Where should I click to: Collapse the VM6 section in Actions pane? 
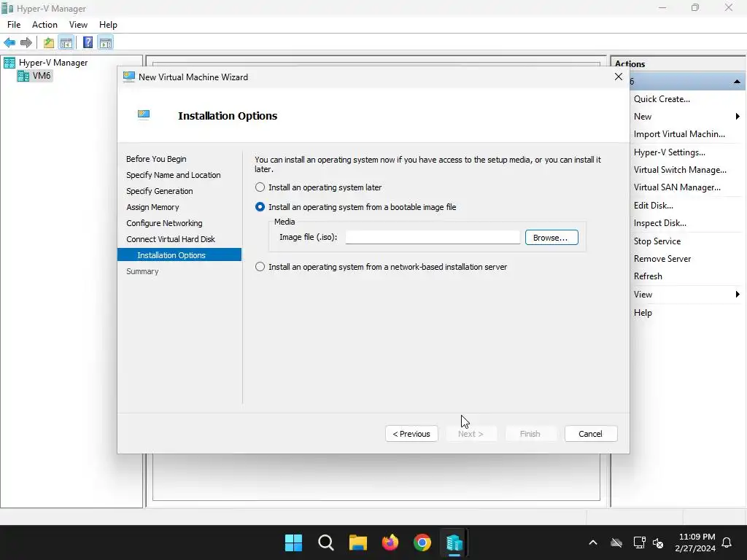pyautogui.click(x=737, y=82)
